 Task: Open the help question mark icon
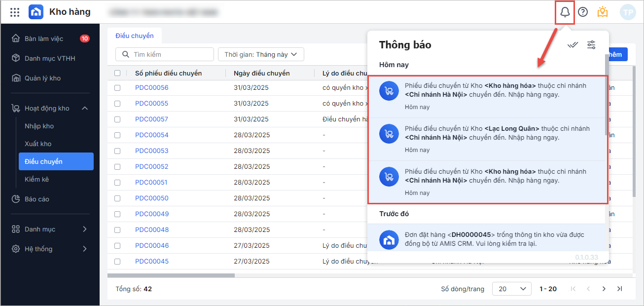pos(583,12)
